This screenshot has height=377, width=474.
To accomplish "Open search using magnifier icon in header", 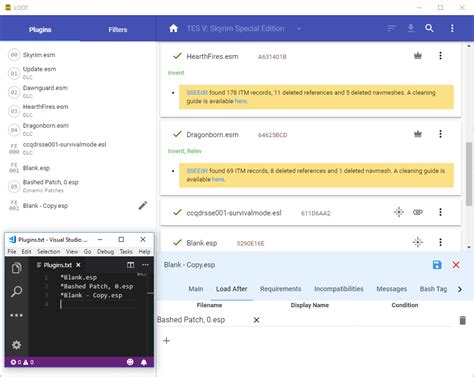I will pos(429,28).
